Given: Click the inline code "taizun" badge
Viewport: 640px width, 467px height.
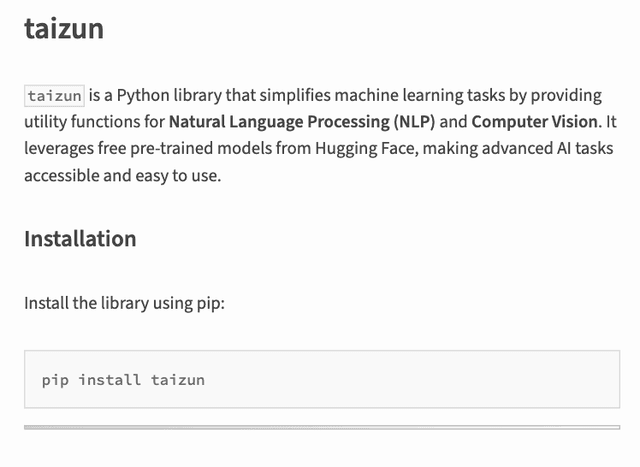Looking at the screenshot, I should click(54, 96).
